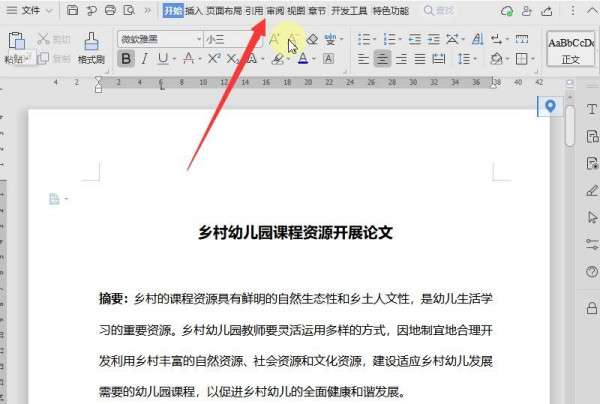Click the Save icon in quick toolbar
The image size is (600, 404).
tap(72, 10)
